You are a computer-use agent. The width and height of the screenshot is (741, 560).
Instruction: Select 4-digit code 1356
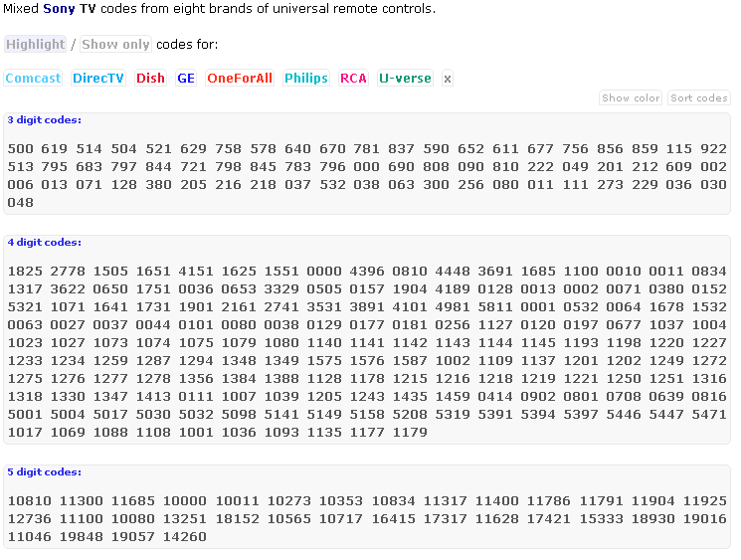click(196, 379)
